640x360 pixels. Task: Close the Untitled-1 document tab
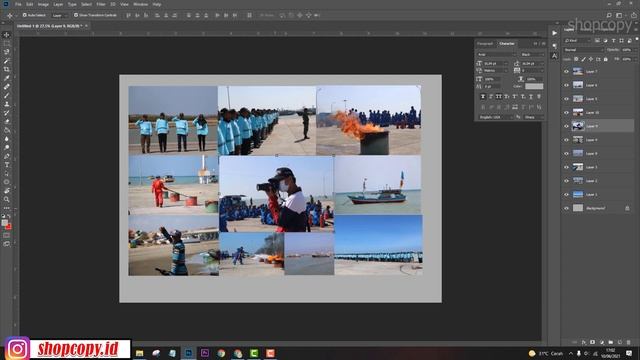(86, 26)
